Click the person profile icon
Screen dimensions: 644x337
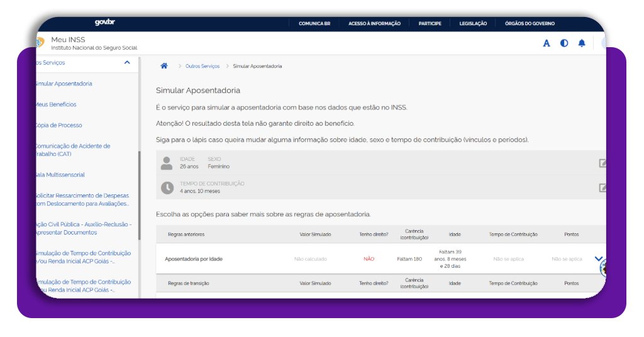[x=166, y=163]
